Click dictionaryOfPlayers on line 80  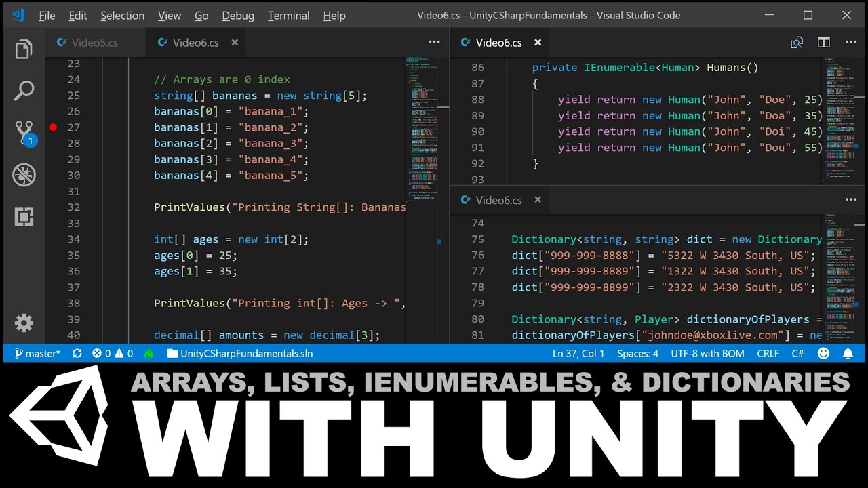(748, 319)
